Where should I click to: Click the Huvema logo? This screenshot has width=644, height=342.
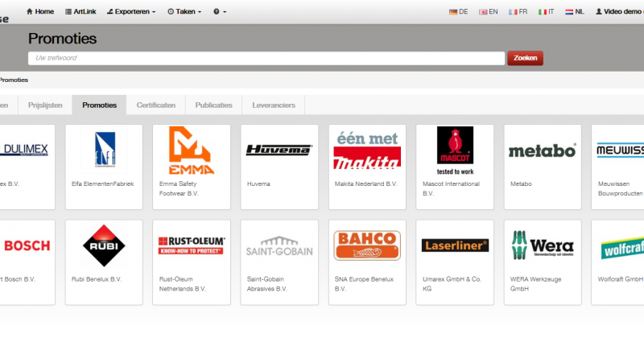tap(279, 150)
